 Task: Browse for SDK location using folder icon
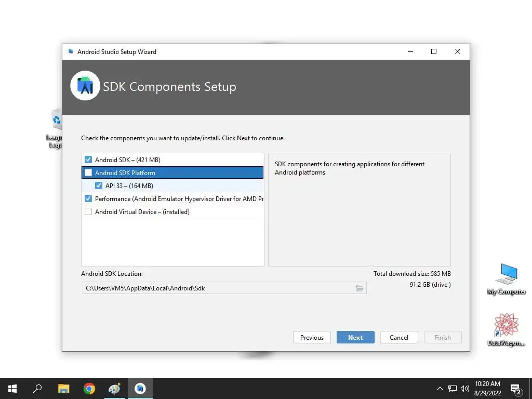(x=360, y=288)
